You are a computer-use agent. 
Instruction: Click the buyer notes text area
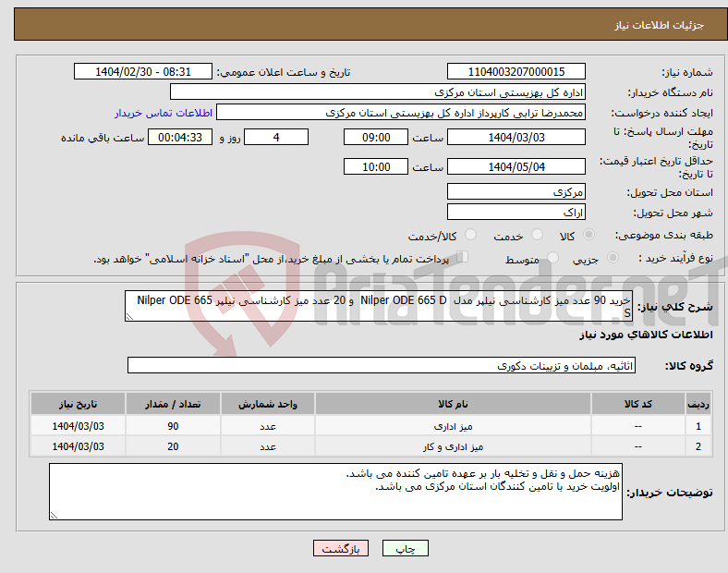(335, 492)
